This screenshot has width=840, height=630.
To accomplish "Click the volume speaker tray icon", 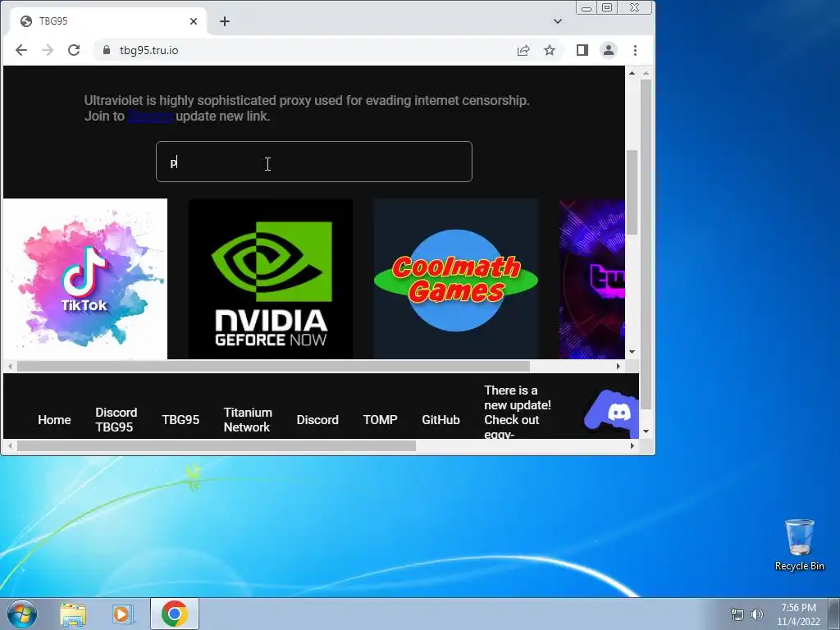I will coord(757,614).
